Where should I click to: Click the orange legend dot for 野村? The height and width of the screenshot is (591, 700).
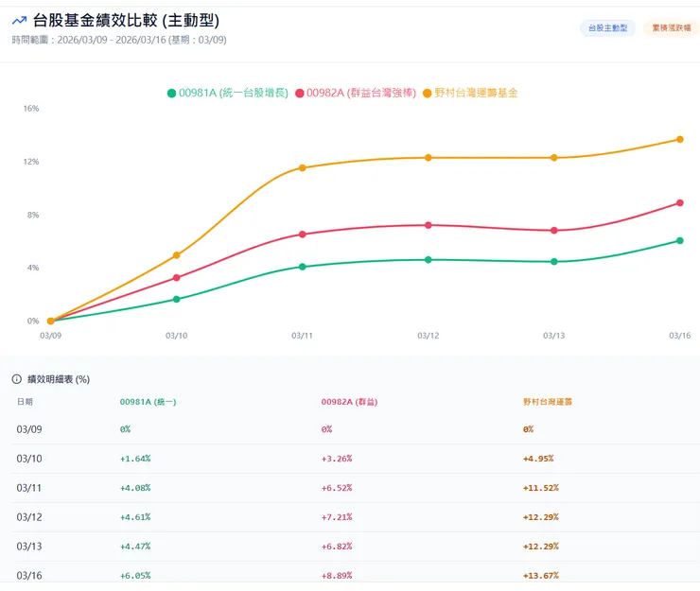(x=428, y=94)
